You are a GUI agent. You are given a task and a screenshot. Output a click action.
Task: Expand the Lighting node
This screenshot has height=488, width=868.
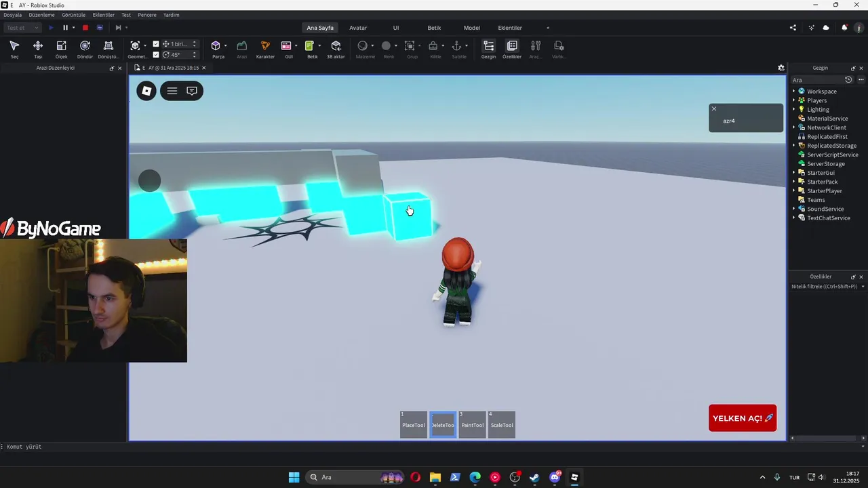(793, 109)
